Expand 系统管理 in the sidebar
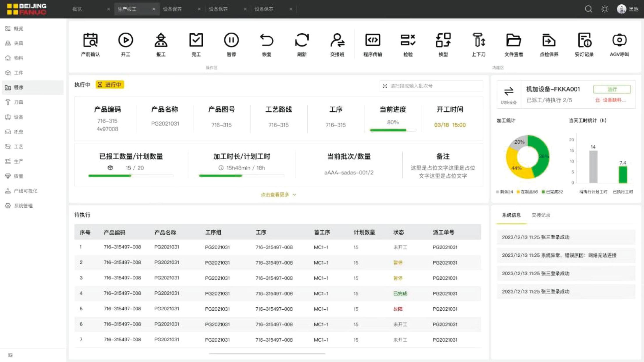This screenshot has height=362, width=644. pos(23,206)
